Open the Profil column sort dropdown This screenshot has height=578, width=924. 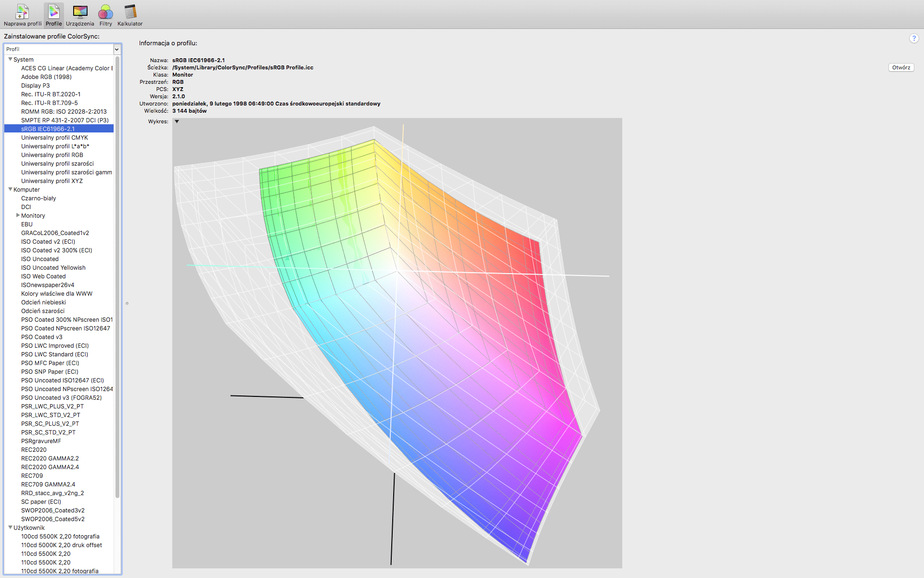pyautogui.click(x=116, y=49)
